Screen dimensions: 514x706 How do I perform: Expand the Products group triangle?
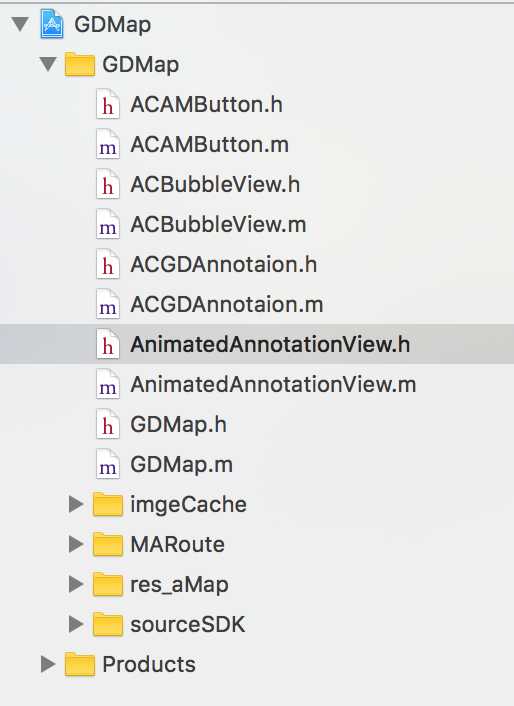(x=48, y=664)
